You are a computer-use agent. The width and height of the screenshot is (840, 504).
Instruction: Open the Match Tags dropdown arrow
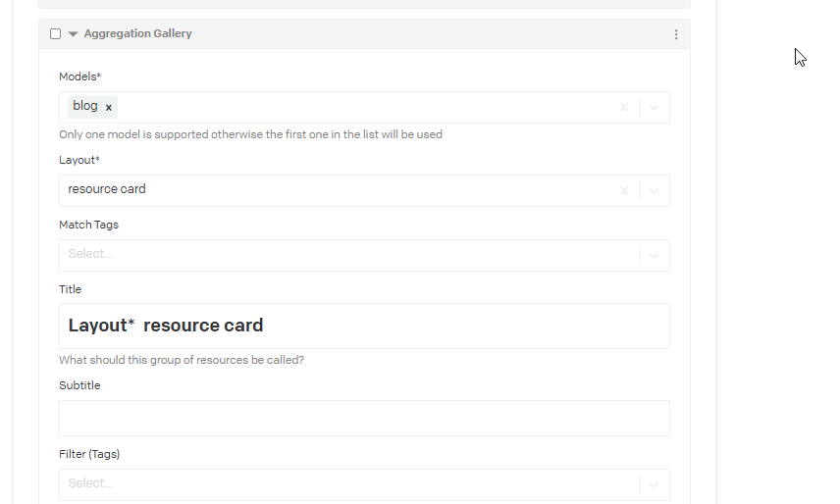click(655, 255)
